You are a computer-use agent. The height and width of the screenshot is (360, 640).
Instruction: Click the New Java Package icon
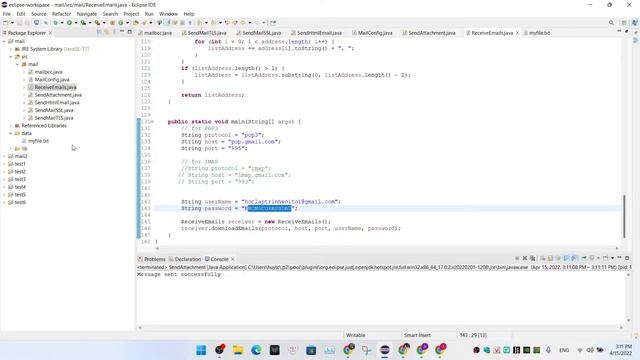[112, 23]
